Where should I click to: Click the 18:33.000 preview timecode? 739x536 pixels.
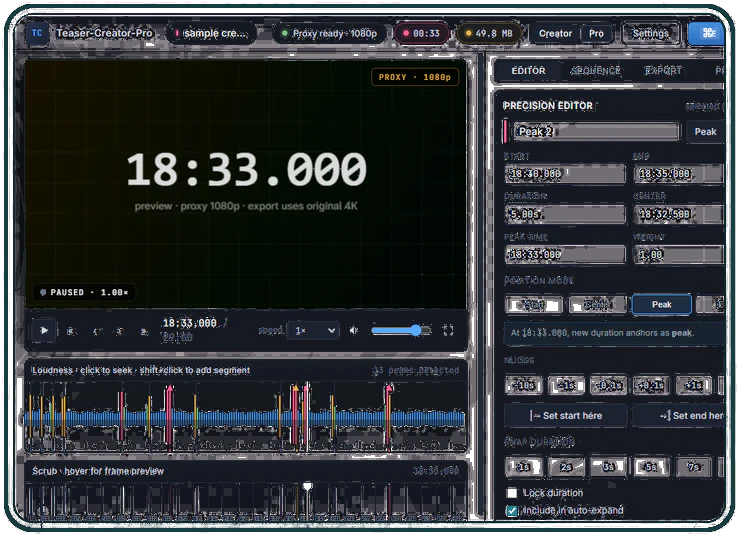pos(246,169)
